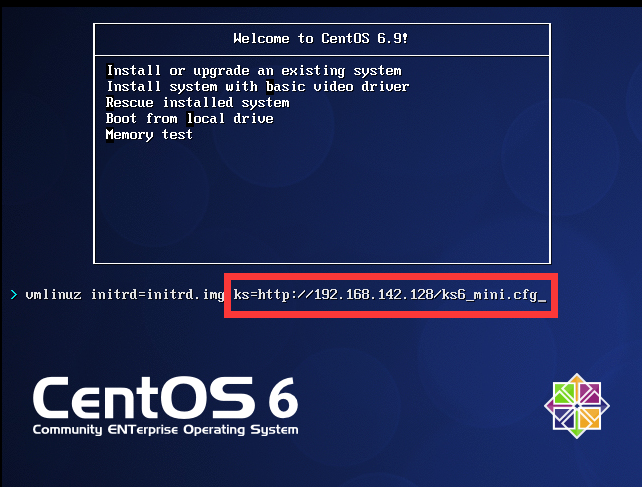Viewport: 642px width, 487px height.
Task: Choose "Boot from local drive" entry
Action: [x=190, y=119]
